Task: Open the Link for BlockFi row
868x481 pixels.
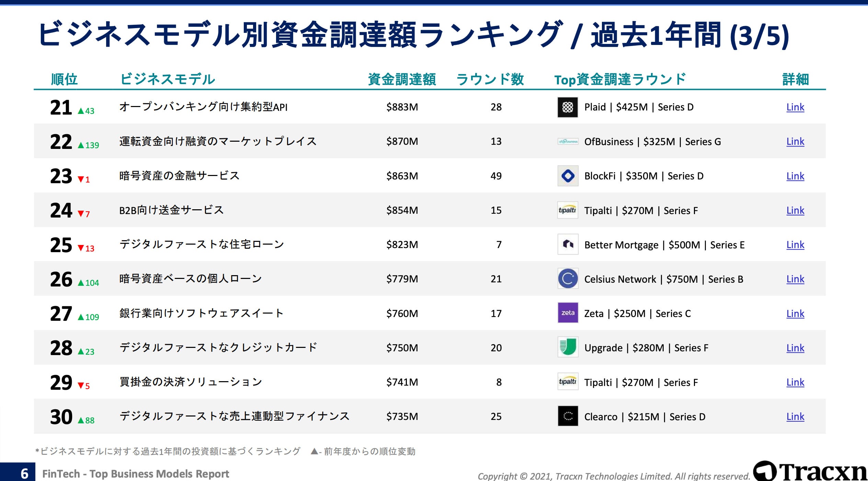Action: [x=795, y=176]
